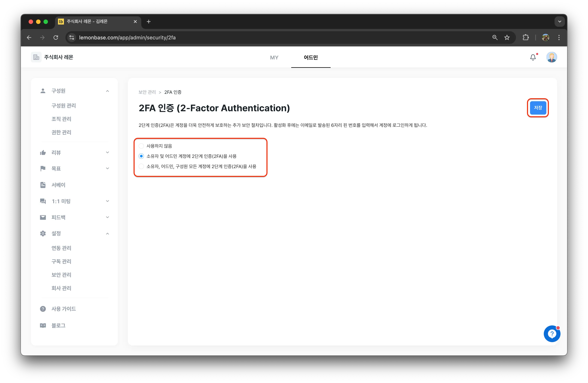Switch to the MY tab
Screen dimensions: 588x383
click(x=274, y=58)
